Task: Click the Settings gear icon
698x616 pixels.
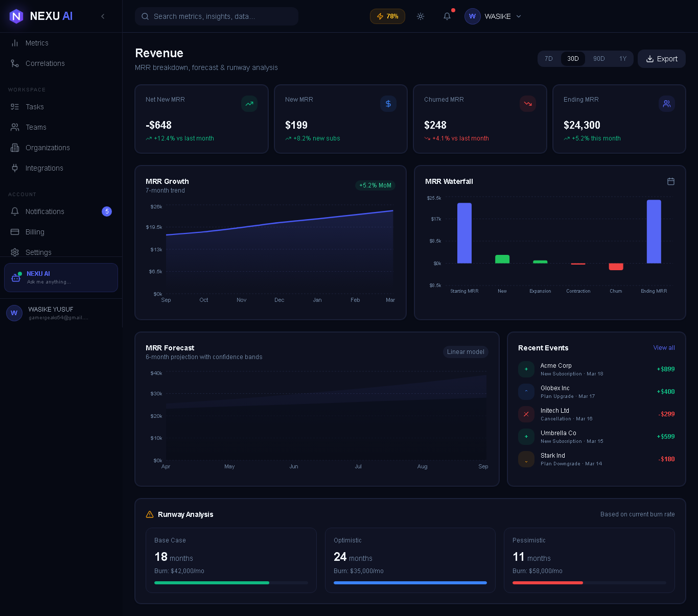Action: tap(15, 252)
